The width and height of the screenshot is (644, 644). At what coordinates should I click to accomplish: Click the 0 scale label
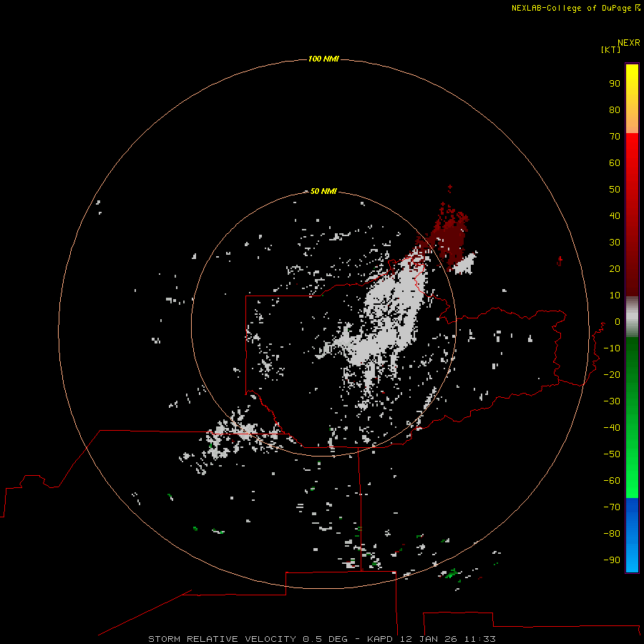tap(618, 322)
